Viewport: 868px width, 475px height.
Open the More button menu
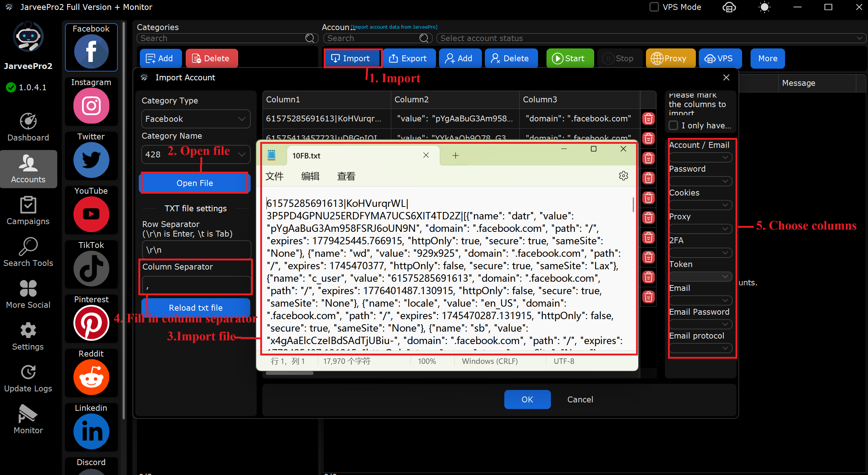[x=768, y=58]
